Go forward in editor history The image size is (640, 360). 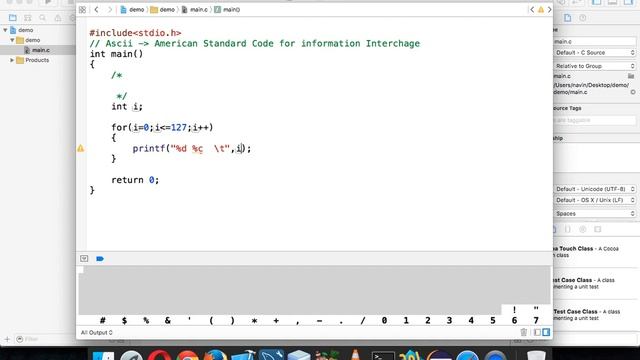(109, 9)
